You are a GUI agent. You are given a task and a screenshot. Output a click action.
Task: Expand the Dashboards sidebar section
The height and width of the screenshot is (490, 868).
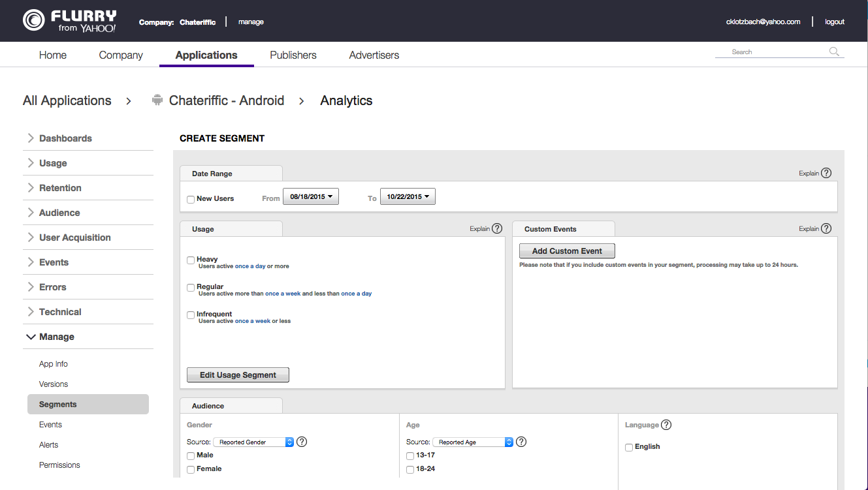(x=65, y=138)
